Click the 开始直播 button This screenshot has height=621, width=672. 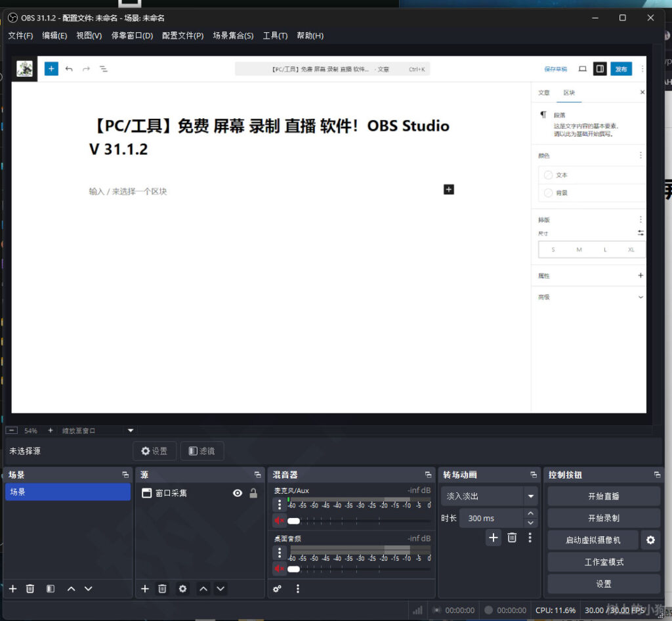(x=604, y=496)
